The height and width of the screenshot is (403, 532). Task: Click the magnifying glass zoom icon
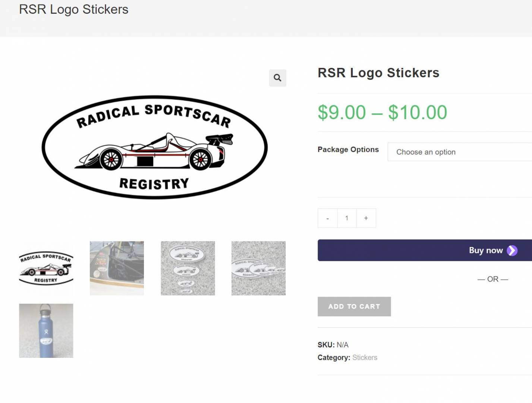point(277,78)
